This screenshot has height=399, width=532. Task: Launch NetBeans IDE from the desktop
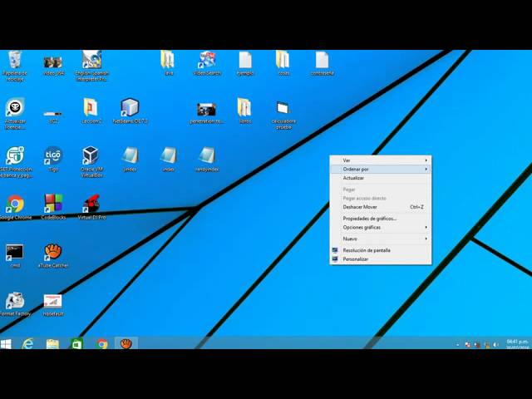click(129, 108)
